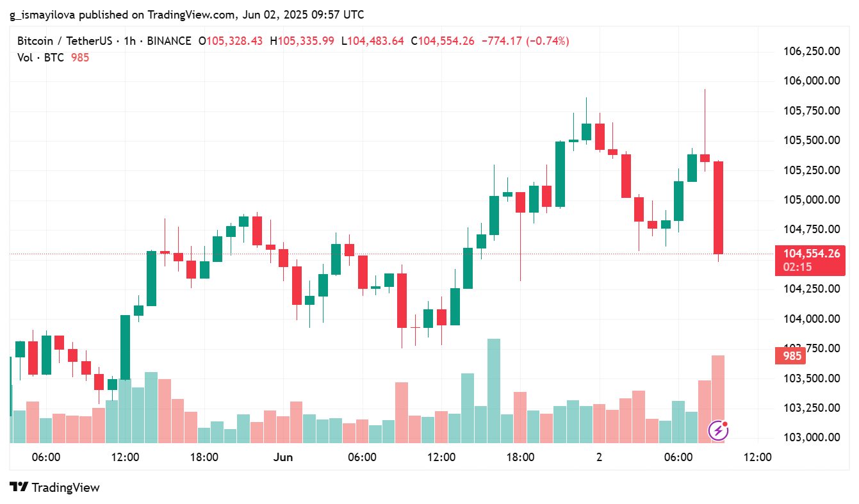
Task: Click the BINANCE exchange label
Action: point(169,41)
